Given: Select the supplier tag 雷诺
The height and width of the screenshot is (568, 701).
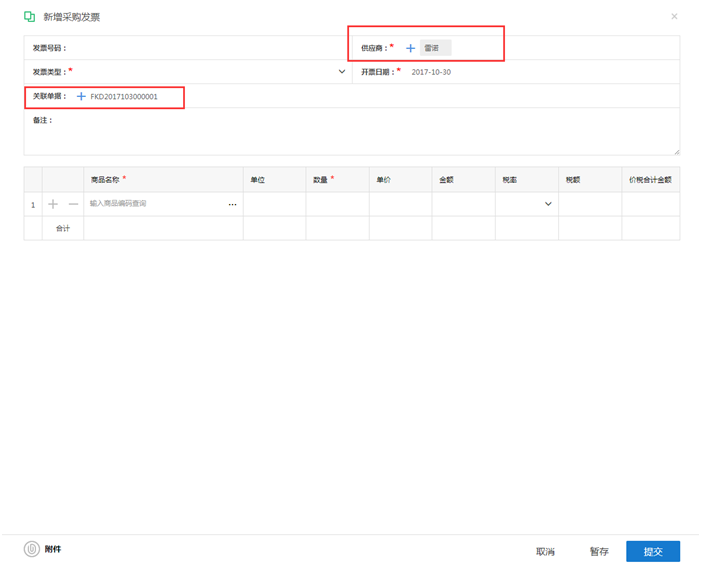Looking at the screenshot, I should click(x=435, y=48).
